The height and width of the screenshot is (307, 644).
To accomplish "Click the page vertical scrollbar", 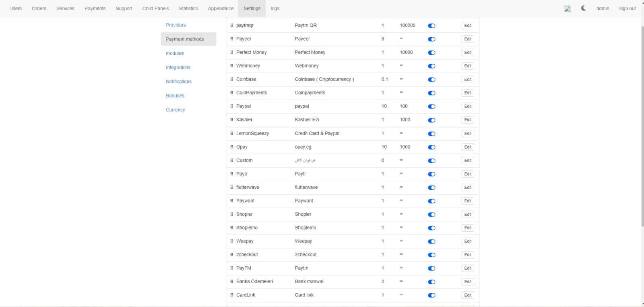I will click(642, 161).
